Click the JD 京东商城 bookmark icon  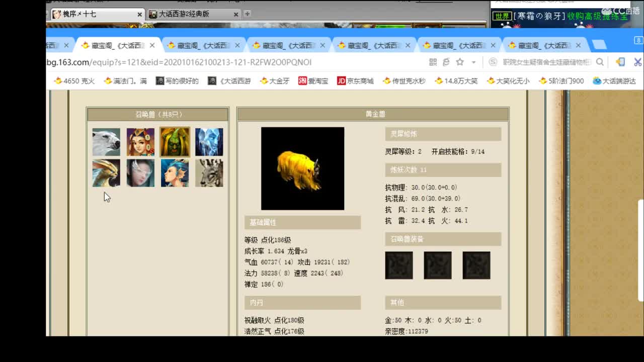[341, 81]
